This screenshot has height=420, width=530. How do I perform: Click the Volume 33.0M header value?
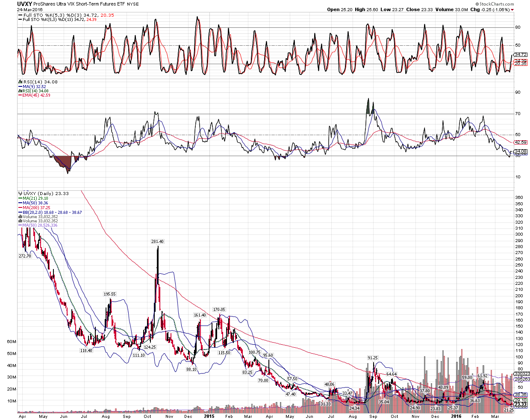click(x=451, y=9)
